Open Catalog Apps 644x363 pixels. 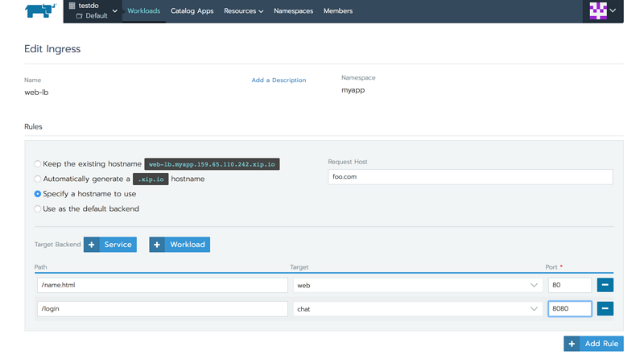(192, 11)
